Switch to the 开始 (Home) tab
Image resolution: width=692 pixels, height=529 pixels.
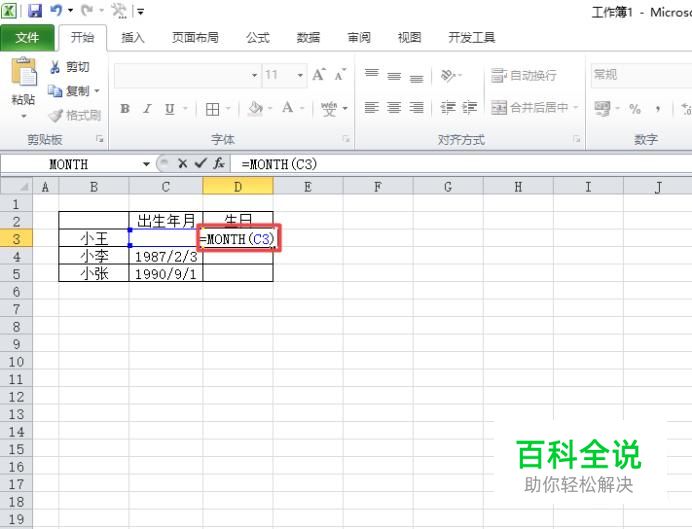(x=83, y=38)
